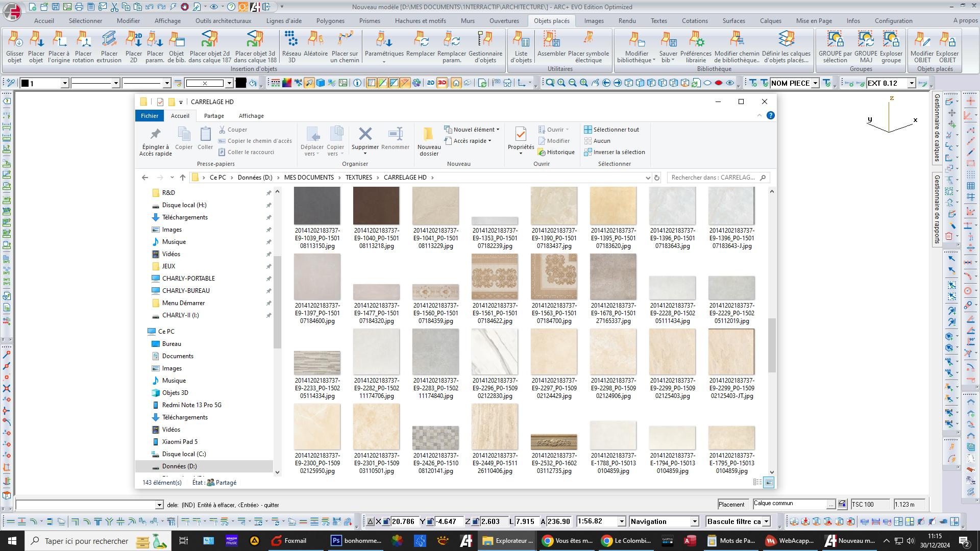Viewport: 980px width, 551px height.
Task: Click the black color swatch
Action: tap(241, 83)
